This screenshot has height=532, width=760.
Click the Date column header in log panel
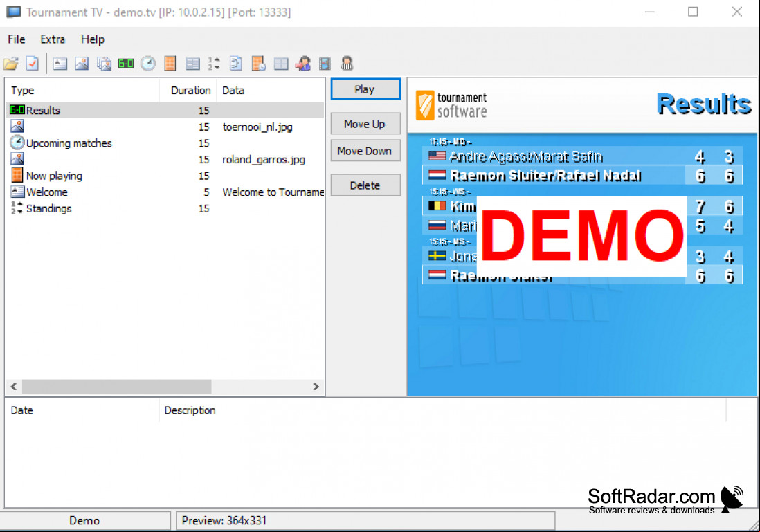click(x=82, y=410)
